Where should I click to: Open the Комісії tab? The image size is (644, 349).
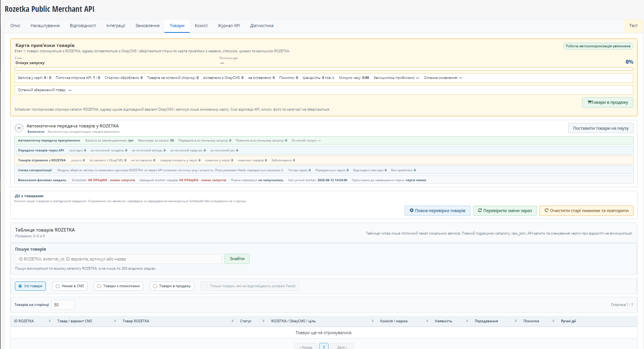click(201, 26)
